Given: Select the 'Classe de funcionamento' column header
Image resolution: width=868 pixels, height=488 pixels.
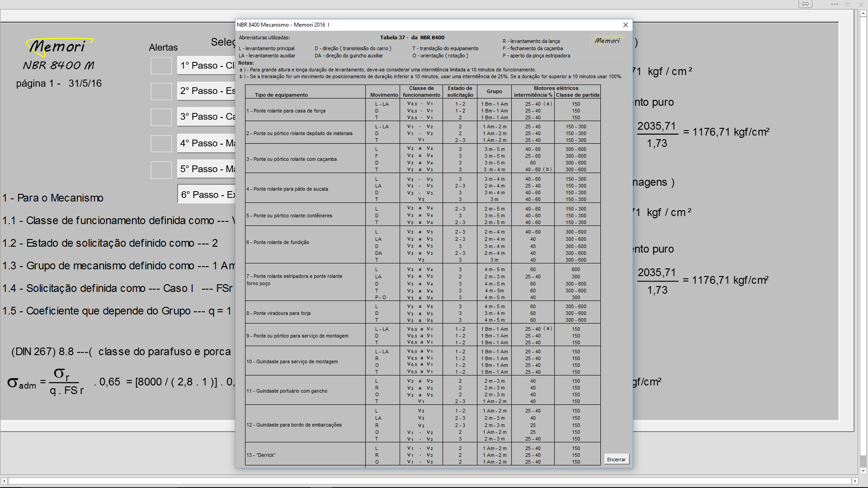Looking at the screenshot, I should pyautogui.click(x=421, y=91).
